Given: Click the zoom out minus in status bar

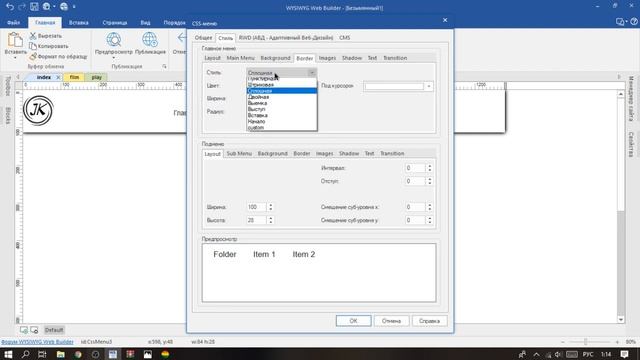Looking at the screenshot, I should pos(563,342).
